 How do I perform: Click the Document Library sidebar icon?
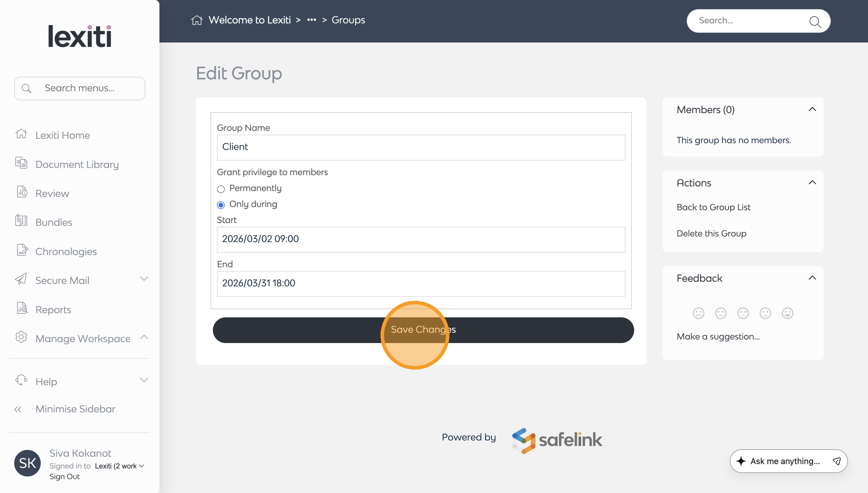coord(21,163)
